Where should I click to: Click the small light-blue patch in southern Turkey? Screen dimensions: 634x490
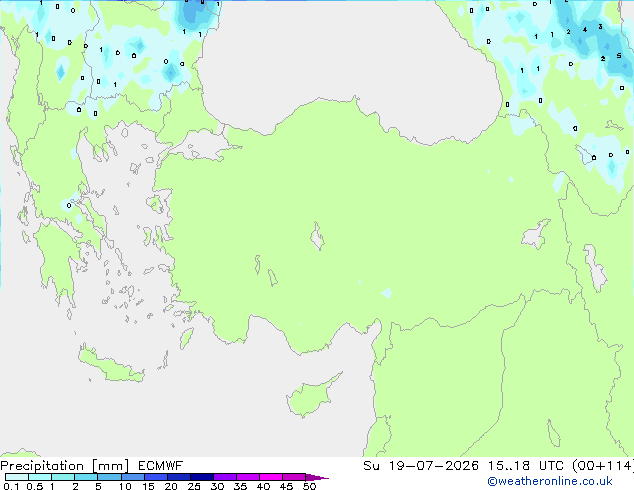tap(387, 293)
